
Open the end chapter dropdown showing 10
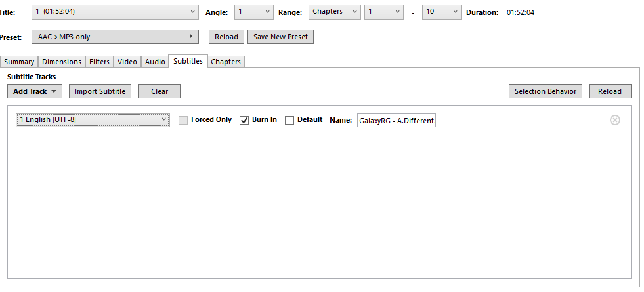(442, 12)
